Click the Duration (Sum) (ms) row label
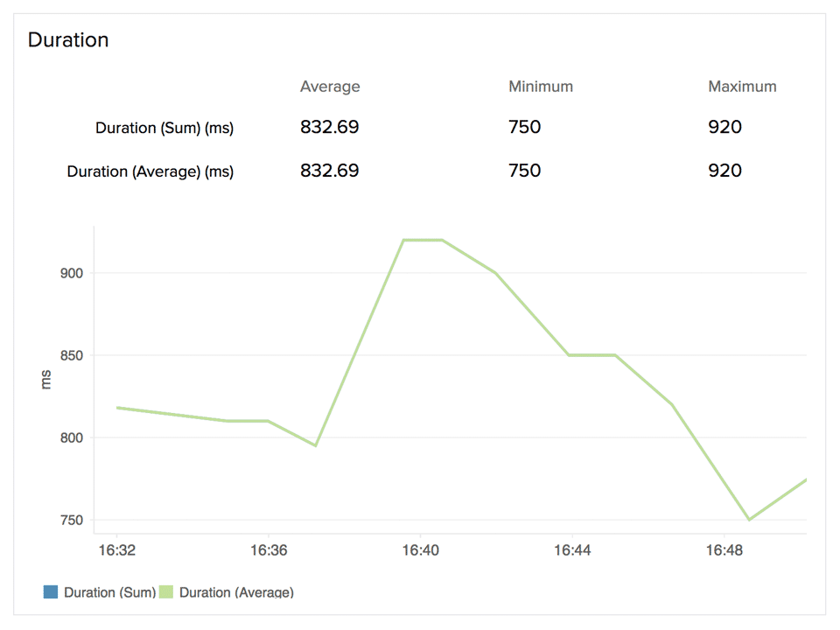Viewport: 840px width, 630px height. (x=164, y=128)
